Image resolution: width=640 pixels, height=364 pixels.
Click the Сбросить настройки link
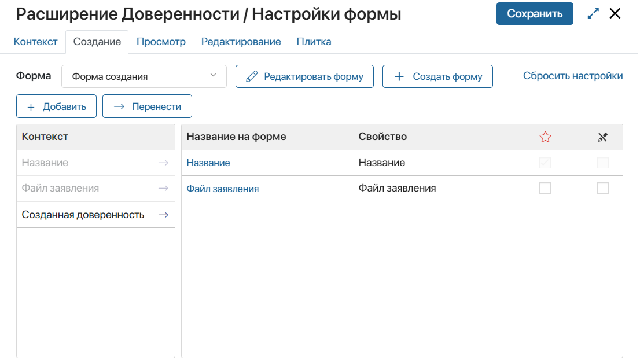pyautogui.click(x=573, y=76)
